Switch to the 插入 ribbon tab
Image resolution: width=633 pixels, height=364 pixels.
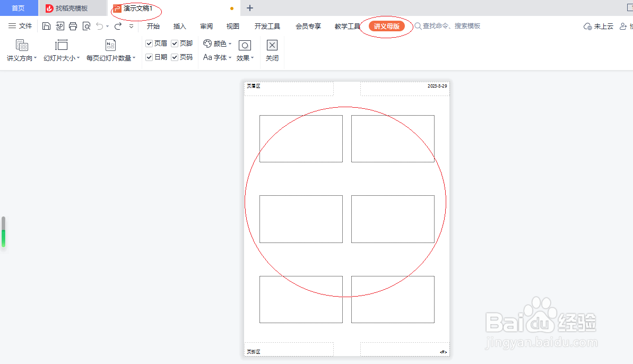click(180, 26)
